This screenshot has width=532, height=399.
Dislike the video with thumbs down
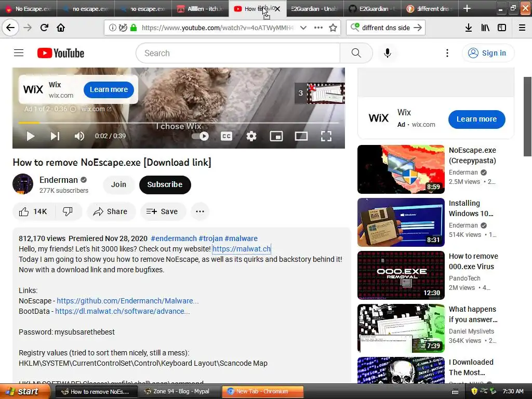pyautogui.click(x=68, y=212)
